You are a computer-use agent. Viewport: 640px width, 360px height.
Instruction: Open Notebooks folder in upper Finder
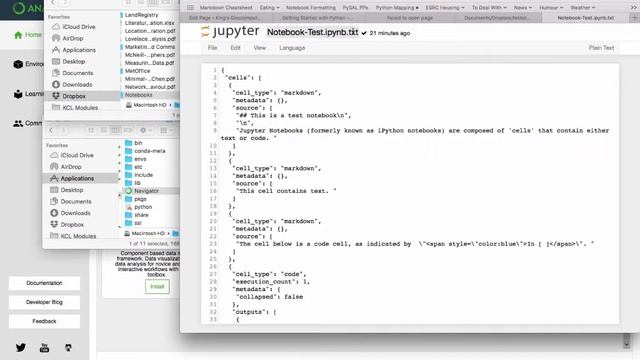tap(138, 95)
